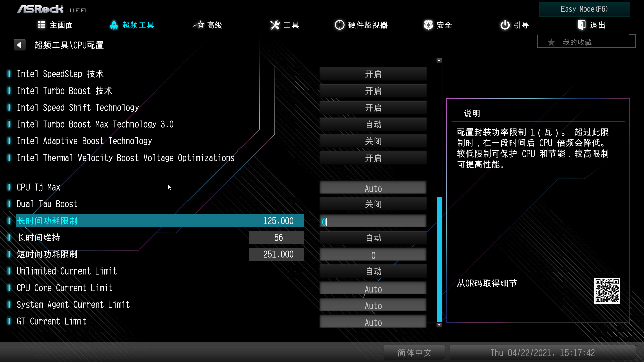Click the grid icon next to 主画面

pyautogui.click(x=41, y=25)
